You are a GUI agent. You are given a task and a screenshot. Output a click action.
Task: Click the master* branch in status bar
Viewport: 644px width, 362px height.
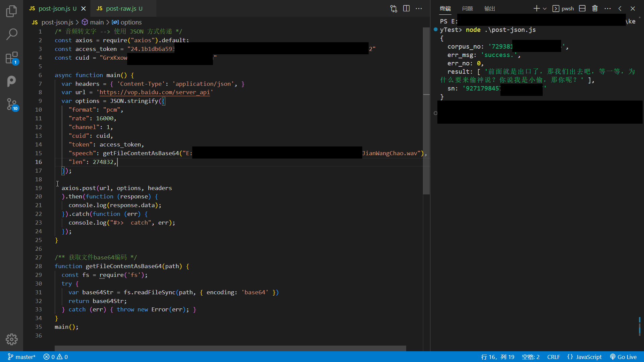tap(21, 357)
